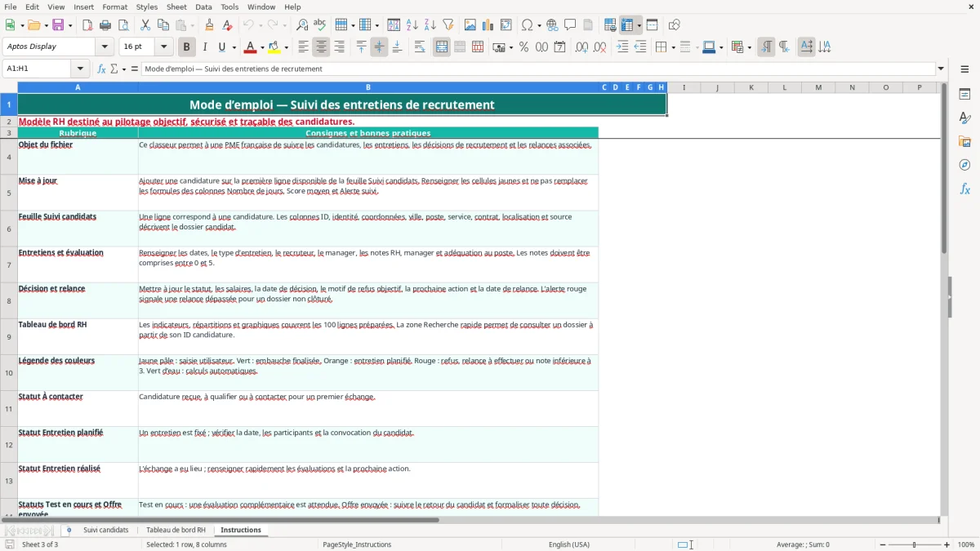Toggle Left-to-Right paragraph direction
The width and height of the screenshot is (980, 551).
click(766, 47)
